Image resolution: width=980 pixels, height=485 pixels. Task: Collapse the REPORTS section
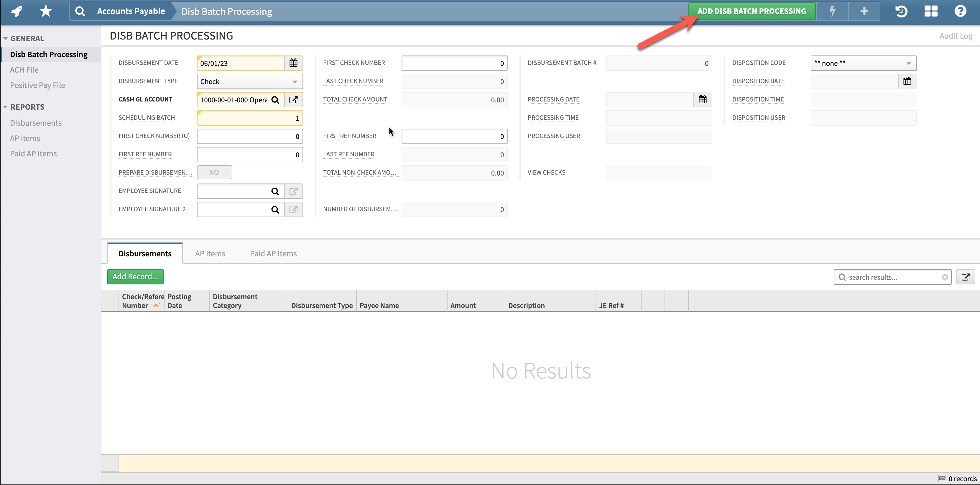pyautogui.click(x=5, y=106)
